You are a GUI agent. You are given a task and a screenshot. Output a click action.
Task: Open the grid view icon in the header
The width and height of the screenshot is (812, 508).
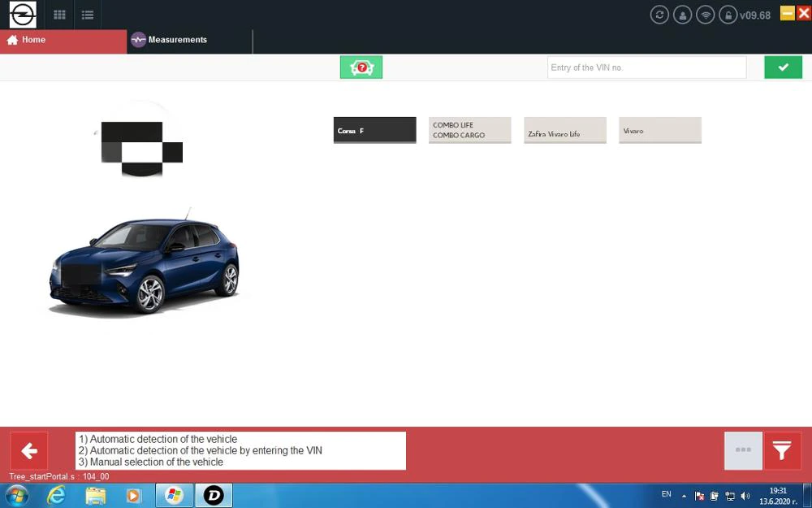point(58,14)
